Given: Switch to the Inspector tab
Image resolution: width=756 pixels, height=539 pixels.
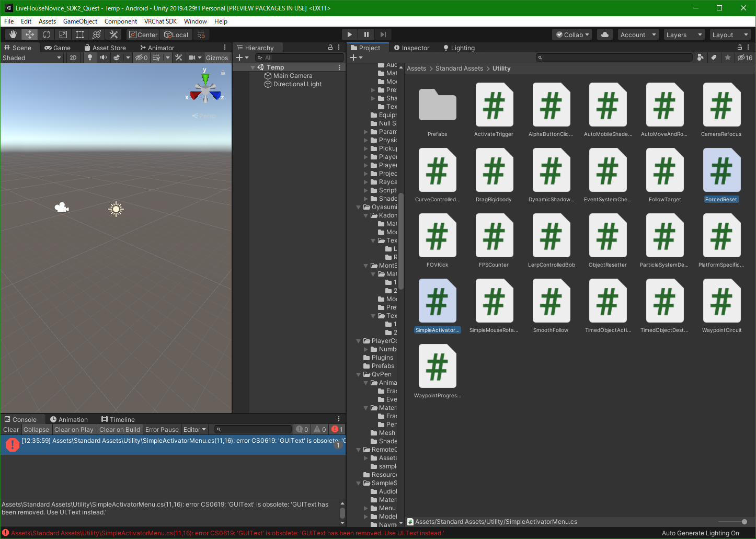Looking at the screenshot, I should click(411, 48).
